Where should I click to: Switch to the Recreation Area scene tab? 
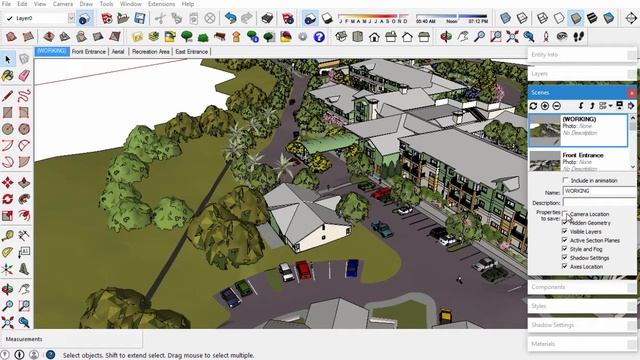150,51
